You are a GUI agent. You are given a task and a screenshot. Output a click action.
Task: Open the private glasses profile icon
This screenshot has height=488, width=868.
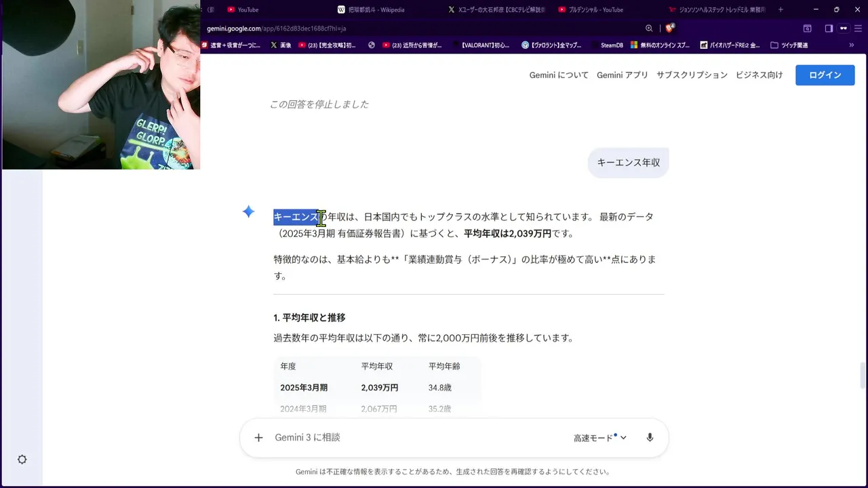pos(844,28)
